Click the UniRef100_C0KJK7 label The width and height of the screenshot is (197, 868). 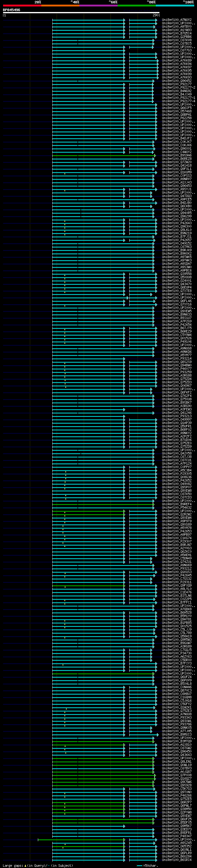177,142
